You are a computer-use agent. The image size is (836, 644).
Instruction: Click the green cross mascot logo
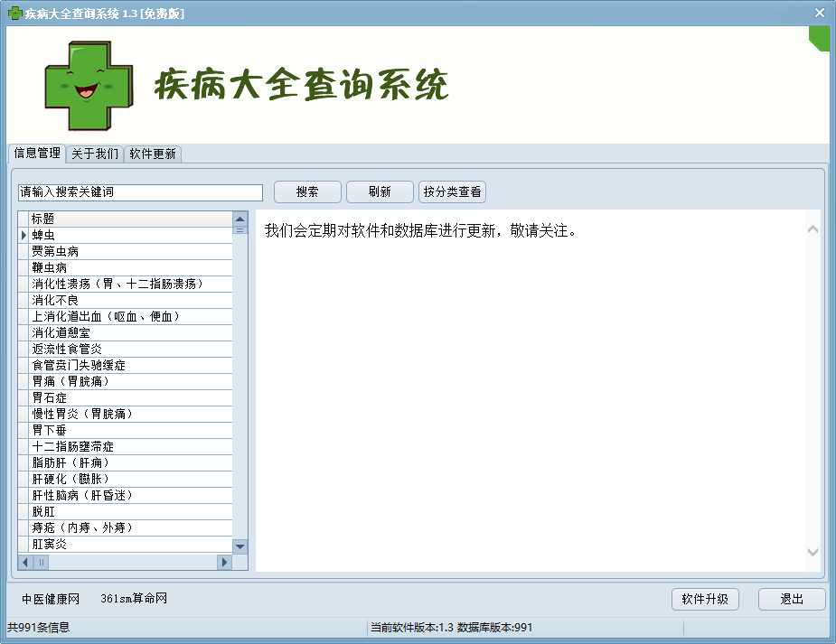(x=89, y=85)
